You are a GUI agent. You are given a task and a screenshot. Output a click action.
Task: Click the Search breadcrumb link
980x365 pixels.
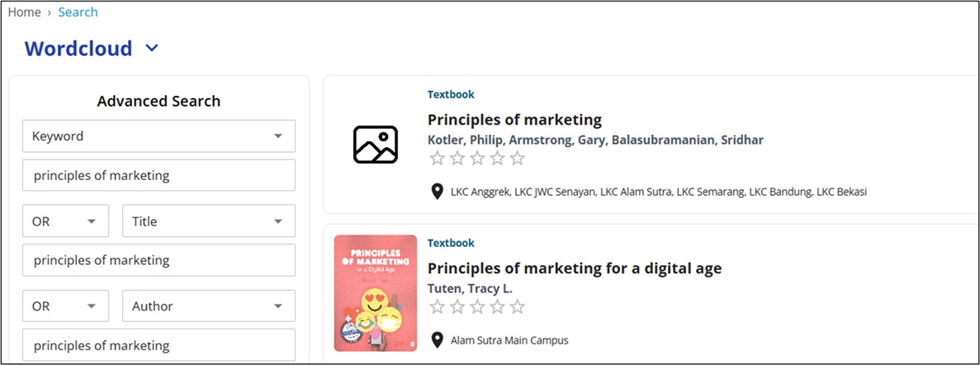pos(78,12)
